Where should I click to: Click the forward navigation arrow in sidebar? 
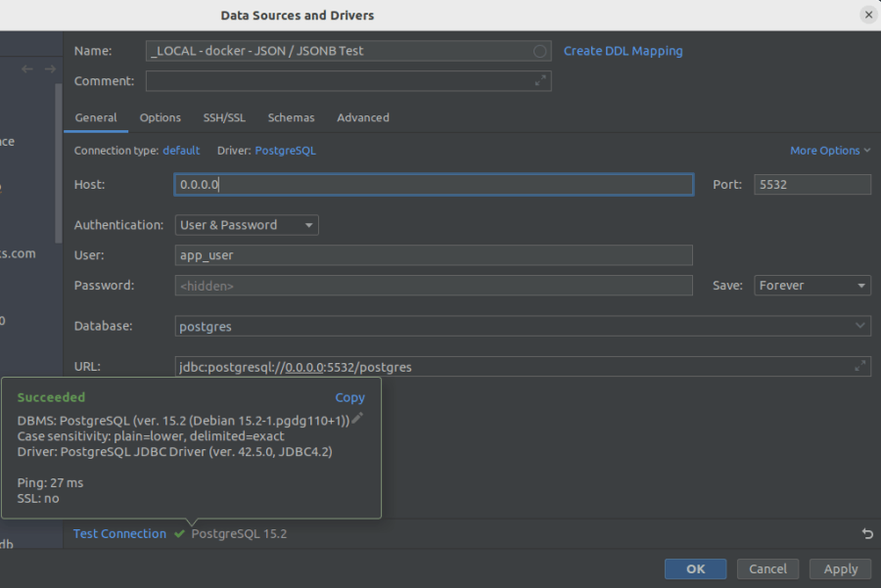pos(48,68)
